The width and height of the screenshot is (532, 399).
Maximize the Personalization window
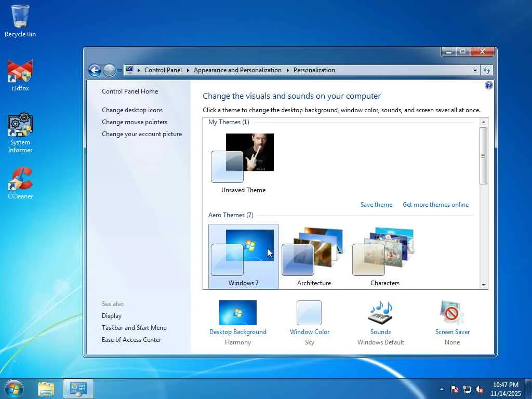tap(462, 51)
